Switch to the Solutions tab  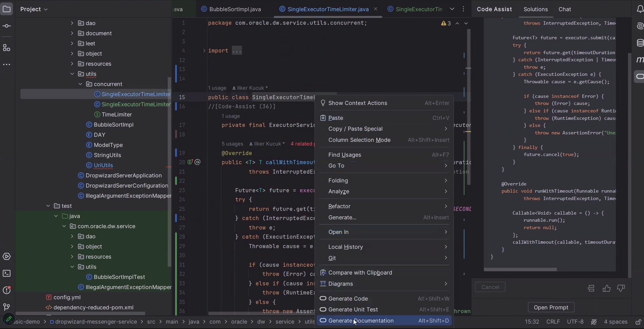coord(535,9)
